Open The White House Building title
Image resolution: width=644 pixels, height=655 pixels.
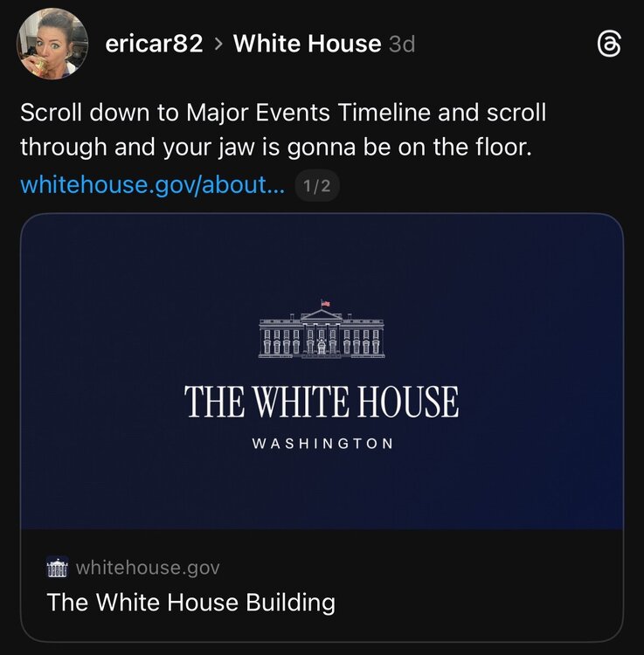pos(191,603)
